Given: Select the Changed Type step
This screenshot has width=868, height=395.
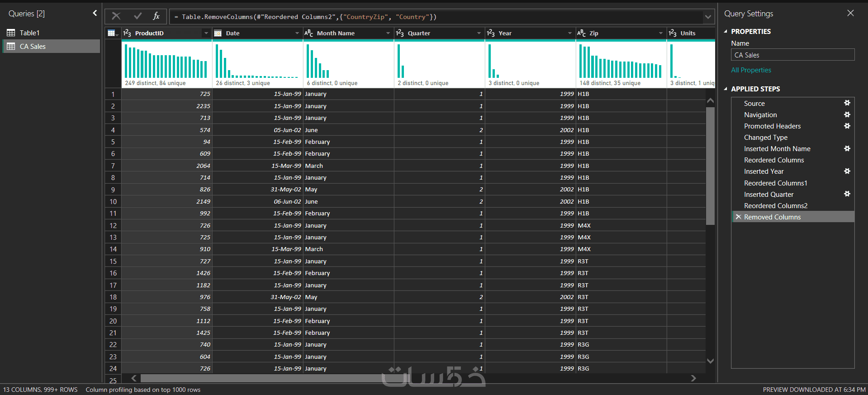Looking at the screenshot, I should click(766, 138).
